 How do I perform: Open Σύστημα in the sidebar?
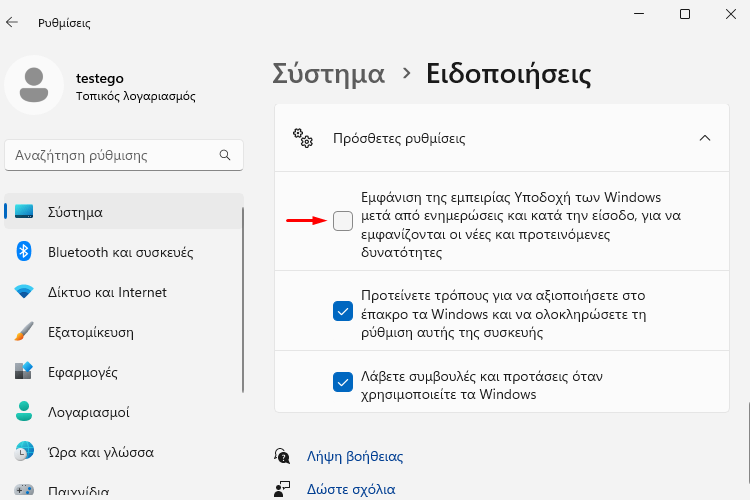(124, 211)
